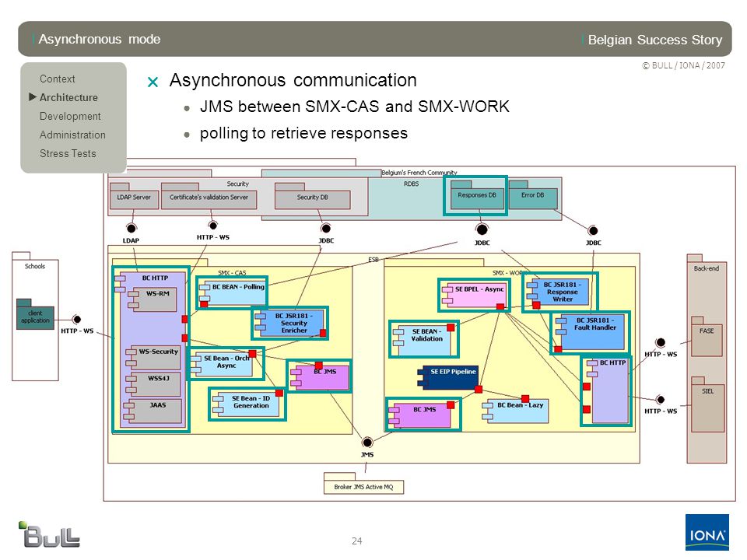
Task: Select the Context navigation item
Action: pos(57,79)
